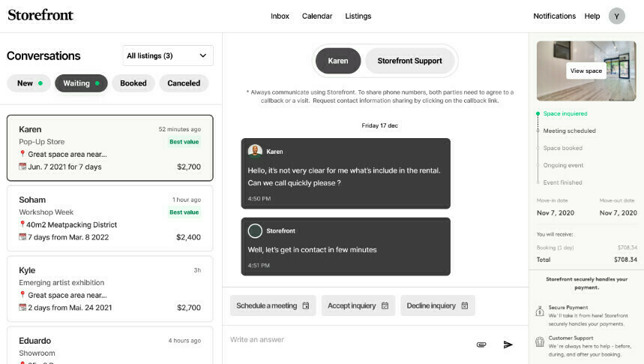This screenshot has height=364, width=644.
Task: Click Karen's profile photo in message
Action: [x=255, y=151]
